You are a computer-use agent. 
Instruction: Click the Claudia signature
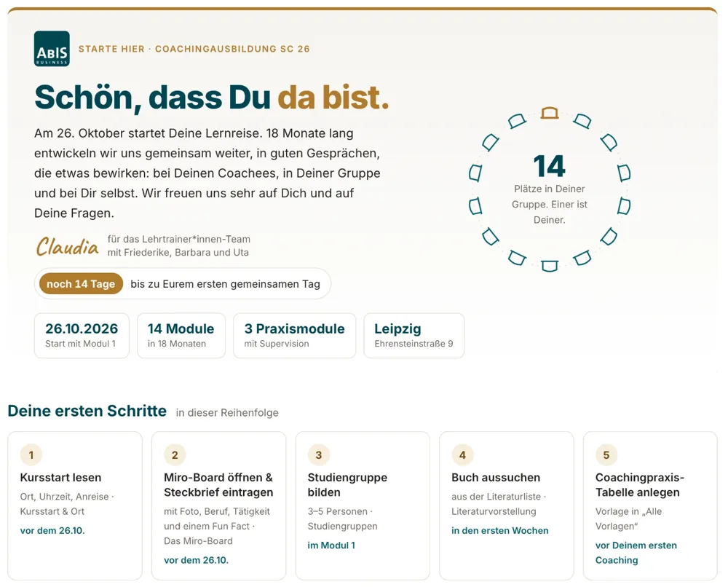click(67, 246)
